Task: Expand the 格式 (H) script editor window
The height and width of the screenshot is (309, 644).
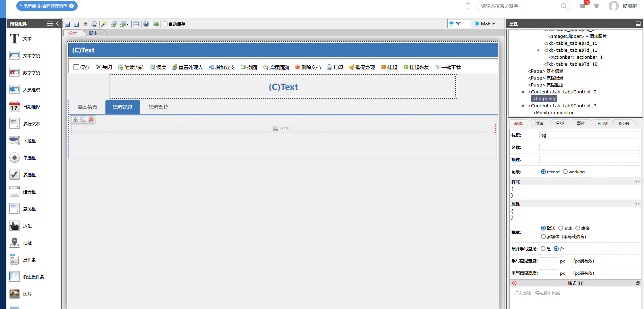Action: point(637,283)
